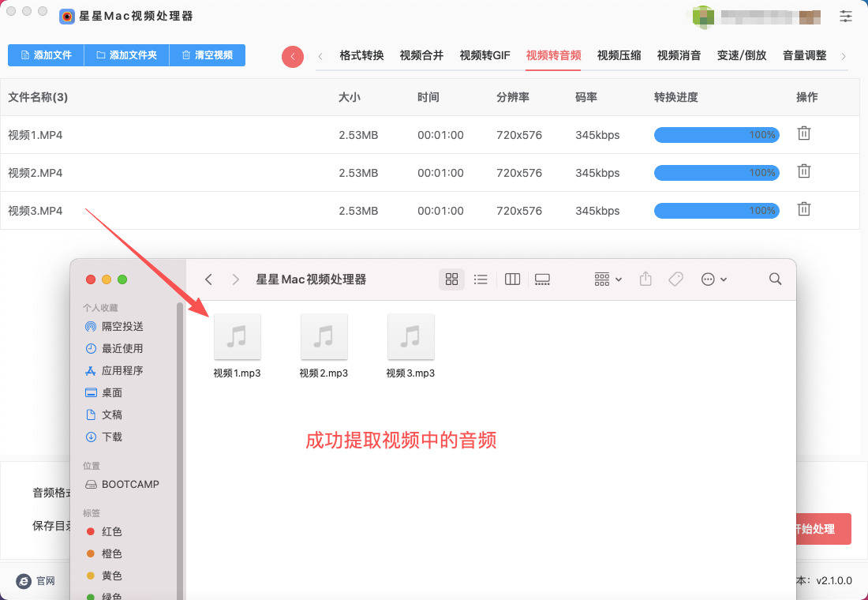The height and width of the screenshot is (600, 868).
Task: Switch Finder to list view
Action: click(x=481, y=279)
